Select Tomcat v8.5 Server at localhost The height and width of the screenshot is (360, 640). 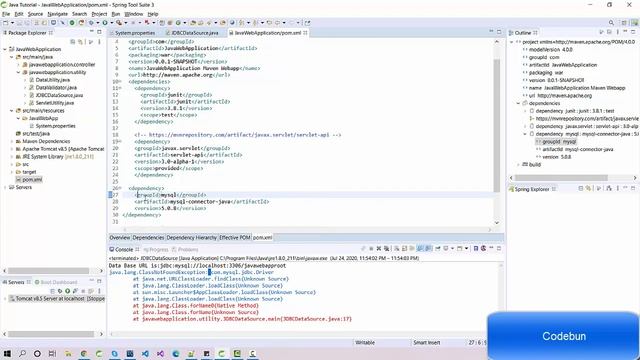click(x=57, y=299)
